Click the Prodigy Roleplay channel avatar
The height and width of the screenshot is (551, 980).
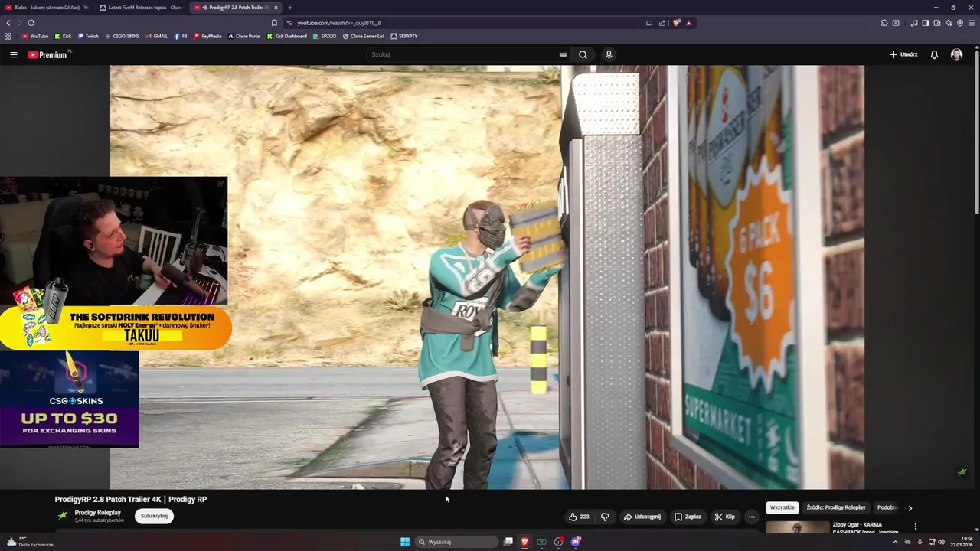pos(63,516)
